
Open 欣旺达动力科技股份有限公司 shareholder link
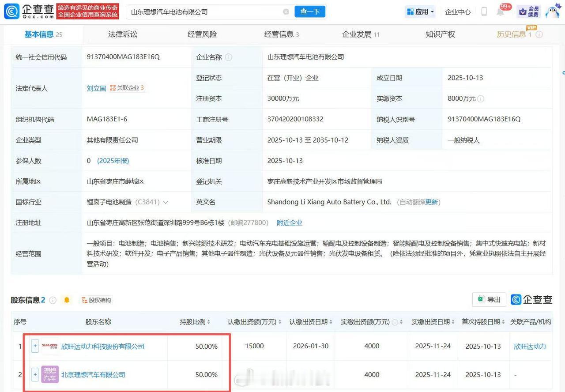point(103,347)
